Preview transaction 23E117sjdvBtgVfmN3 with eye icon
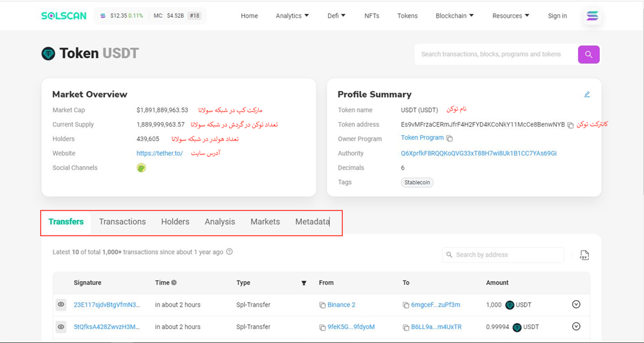644x343 pixels. [x=61, y=305]
